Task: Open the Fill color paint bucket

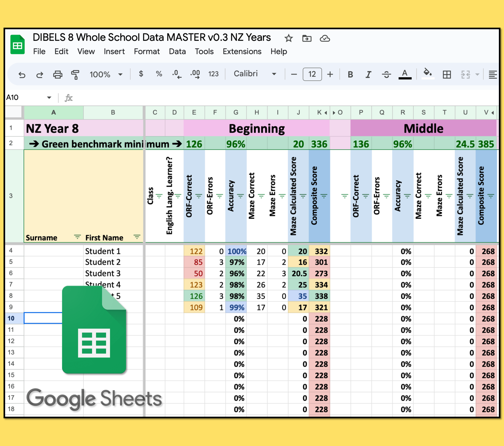Action: [427, 74]
